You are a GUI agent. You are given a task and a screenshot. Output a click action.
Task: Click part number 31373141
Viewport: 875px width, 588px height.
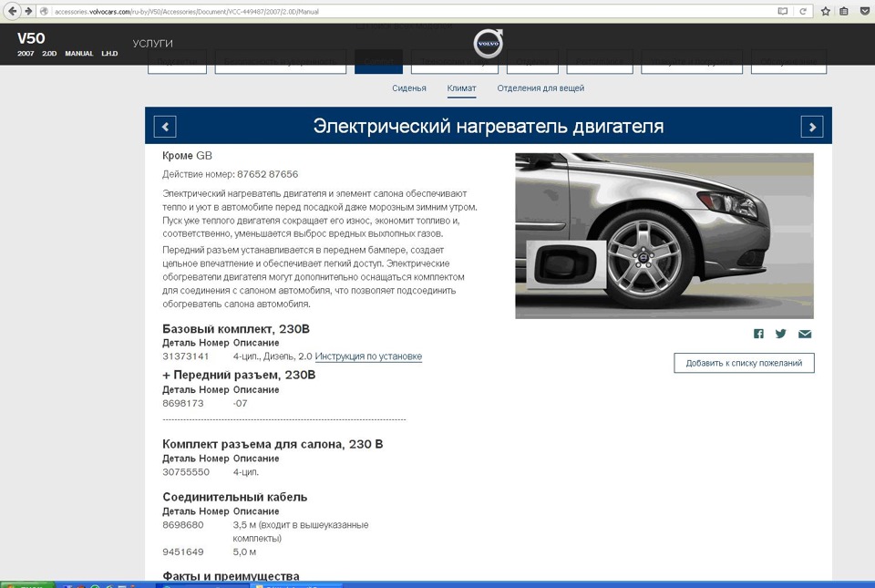[x=186, y=356]
